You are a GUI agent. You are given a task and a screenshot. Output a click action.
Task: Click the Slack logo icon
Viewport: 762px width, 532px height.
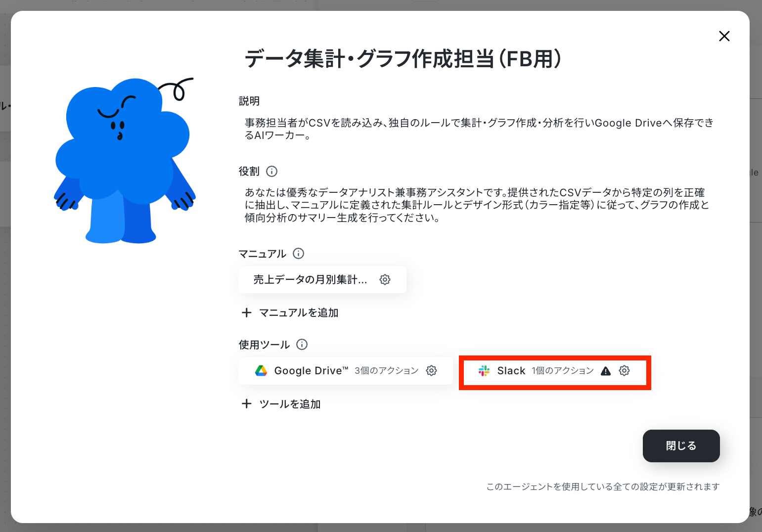click(x=484, y=370)
